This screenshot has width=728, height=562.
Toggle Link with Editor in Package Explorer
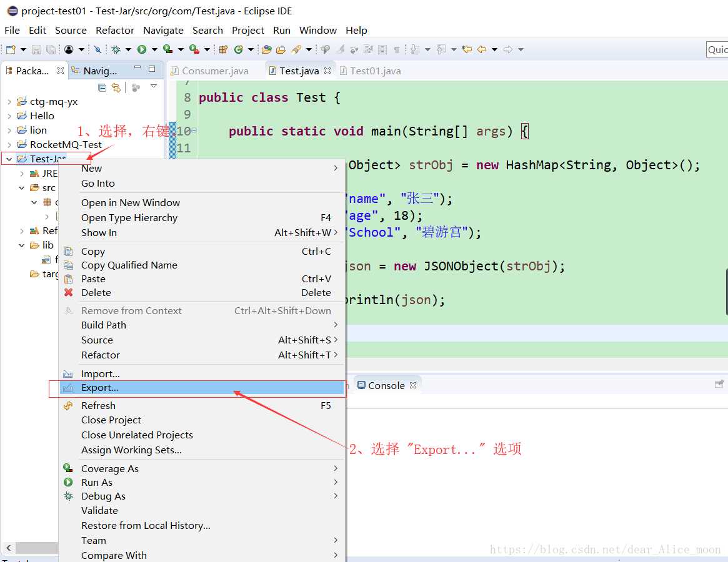pos(116,87)
